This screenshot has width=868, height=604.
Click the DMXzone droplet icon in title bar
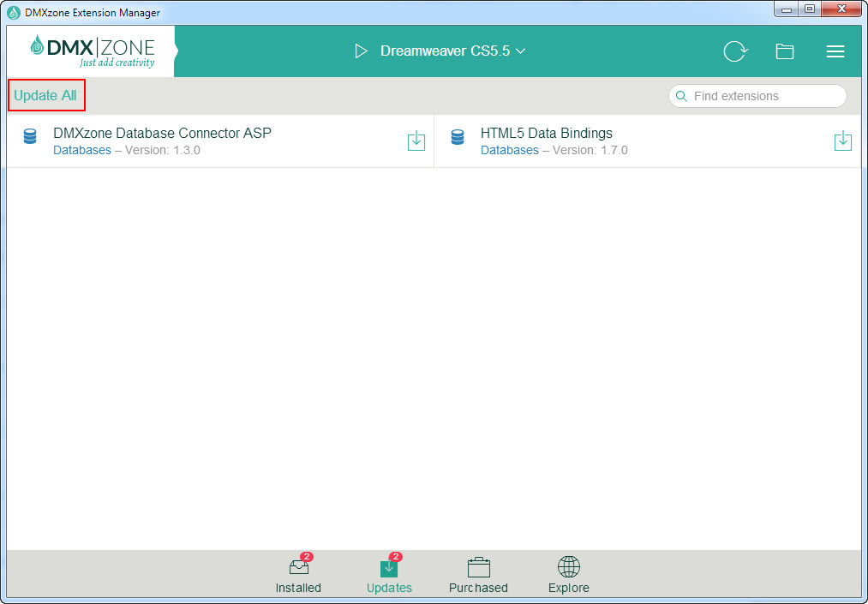pyautogui.click(x=14, y=12)
